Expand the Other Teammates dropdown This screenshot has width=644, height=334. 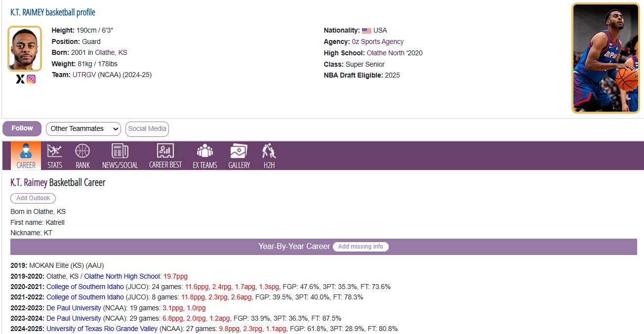[83, 129]
